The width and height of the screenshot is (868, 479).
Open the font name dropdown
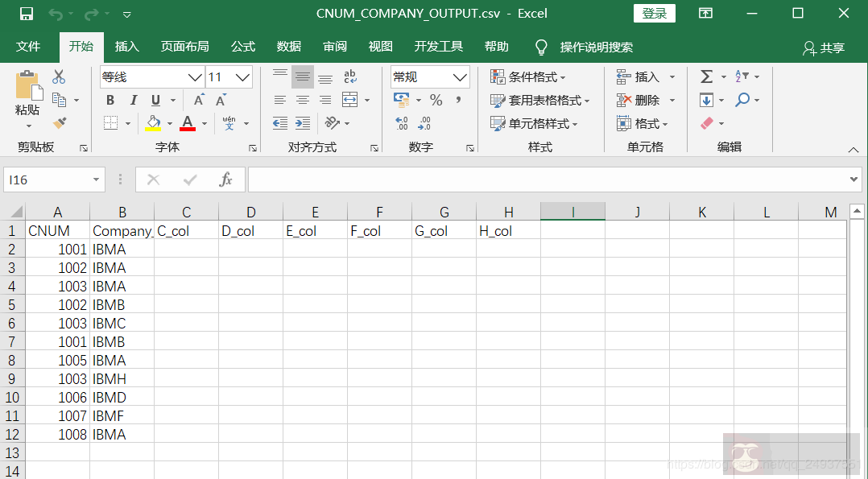point(195,76)
